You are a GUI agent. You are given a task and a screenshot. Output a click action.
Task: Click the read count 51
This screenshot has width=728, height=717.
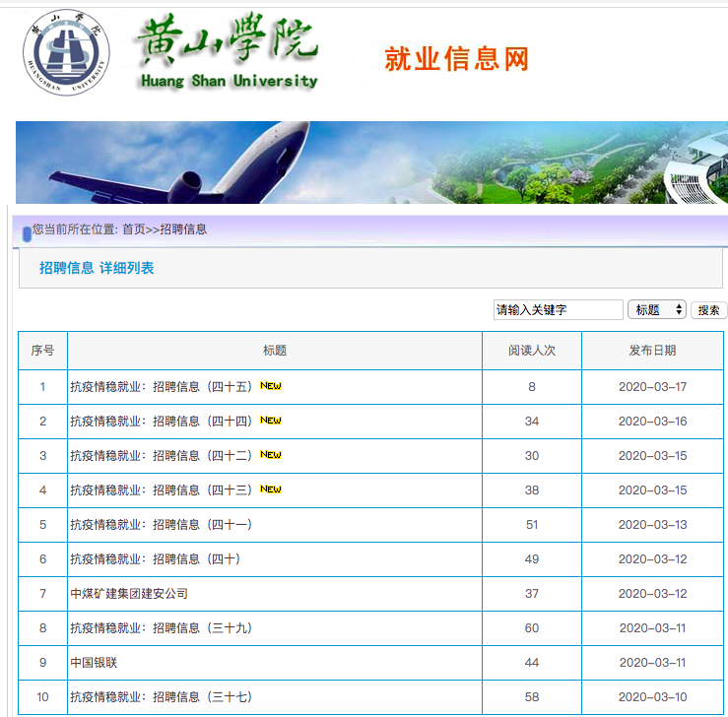[532, 524]
